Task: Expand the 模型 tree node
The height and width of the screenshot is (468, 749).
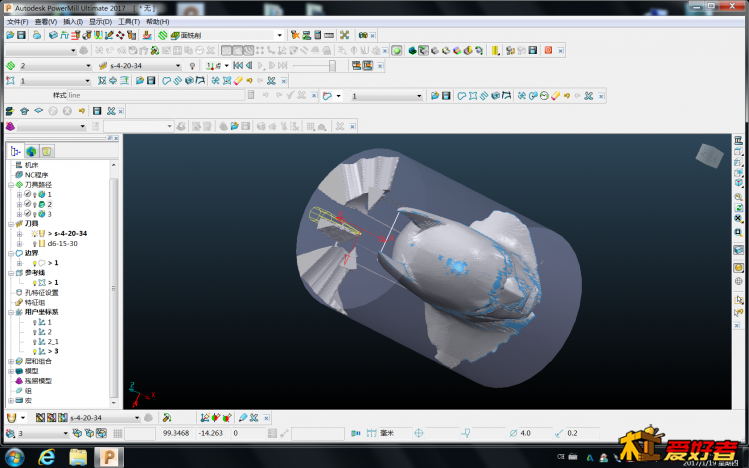Action: click(11, 371)
